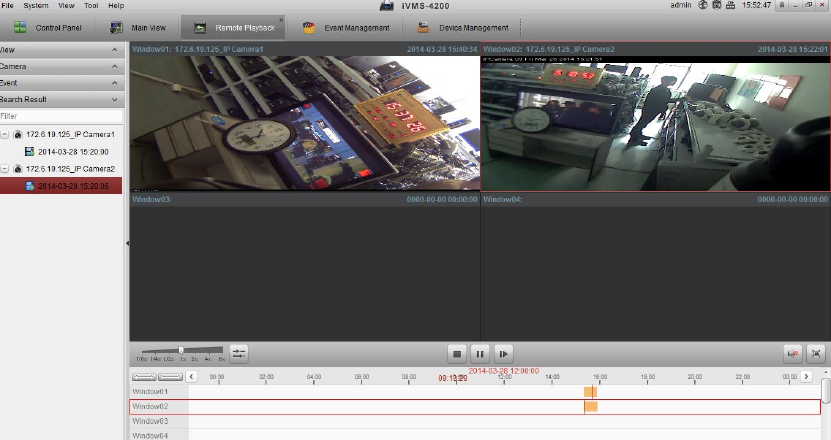Expand the Camera panel section
Screen dimensions: 831x440
(x=115, y=66)
